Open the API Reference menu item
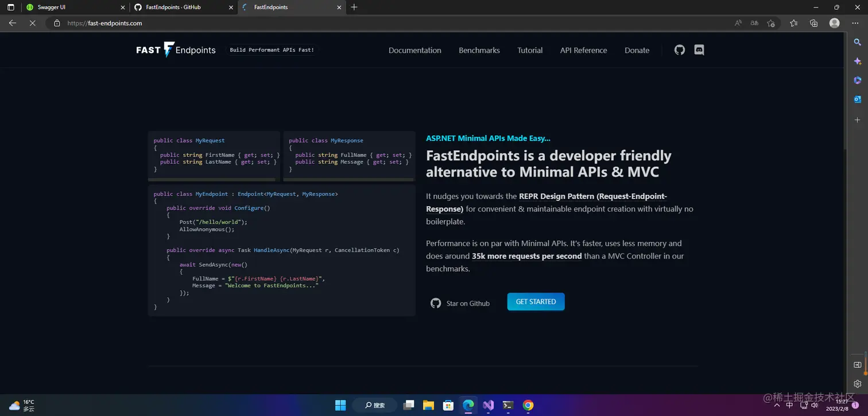 pyautogui.click(x=583, y=50)
